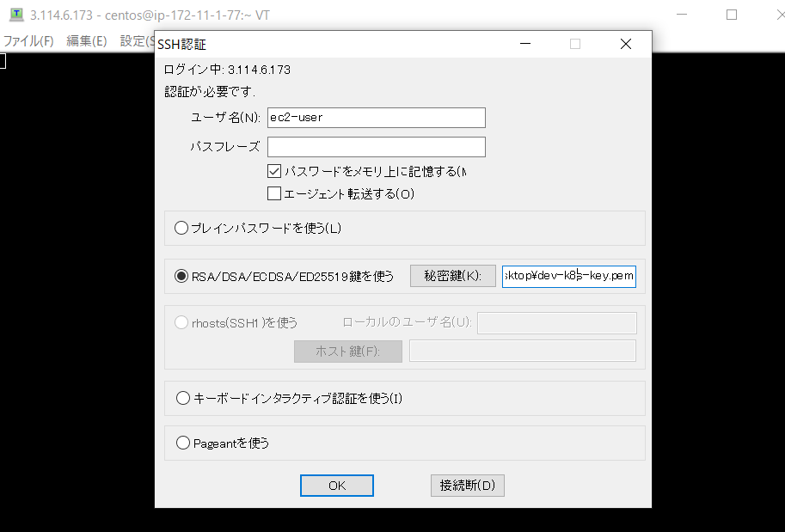Image resolution: width=785 pixels, height=532 pixels.
Task: Click the 接続断(D) disconnect button
Action: tap(467, 486)
